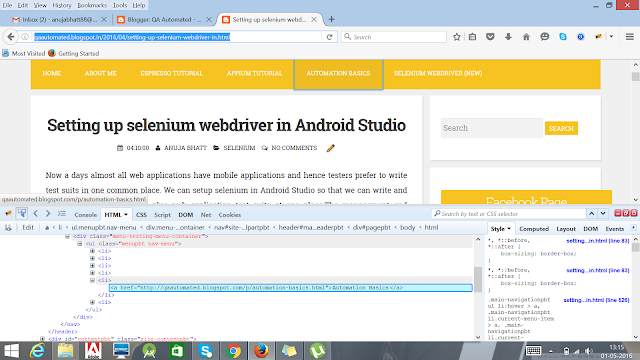This screenshot has width=640, height=360.
Task: Switch to the Console panel tab
Action: 85,215
